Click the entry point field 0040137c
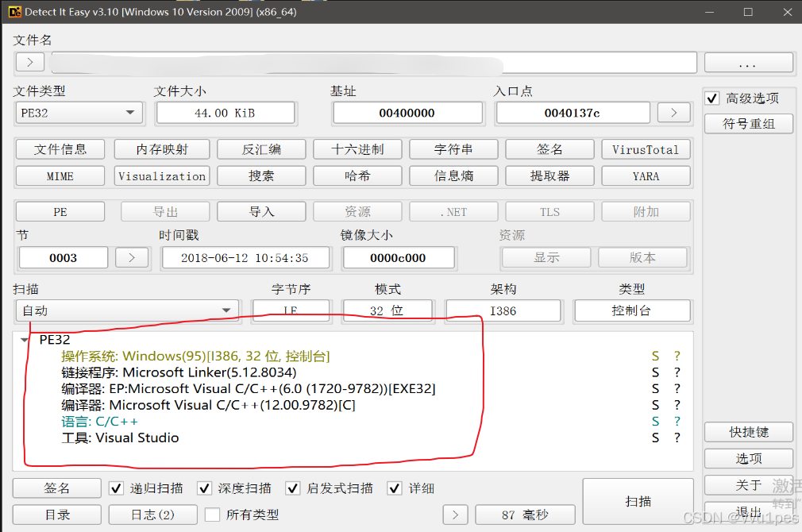Viewport: 802px width, 532px height. (x=573, y=113)
